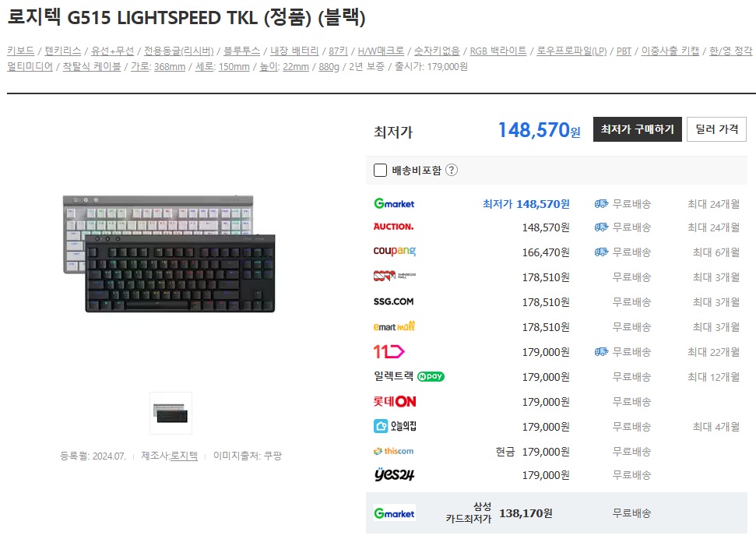Click the 롯데ON store logo
756x539 pixels.
[395, 401]
